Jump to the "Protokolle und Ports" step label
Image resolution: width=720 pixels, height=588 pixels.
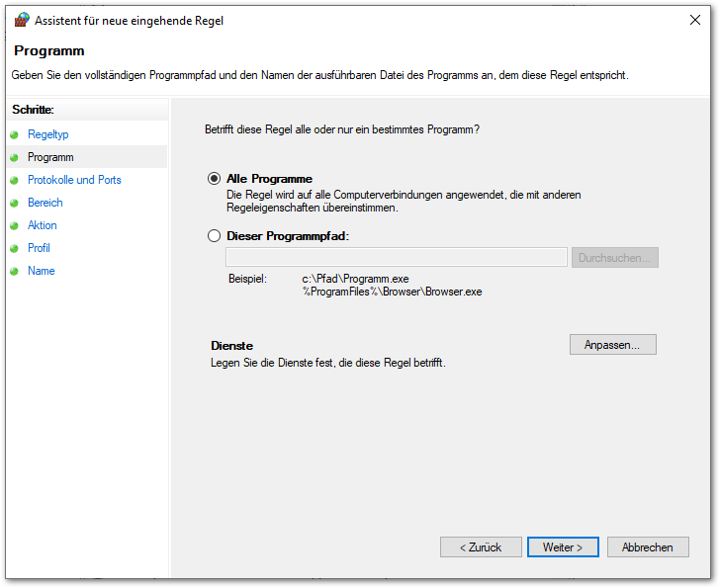pos(74,180)
